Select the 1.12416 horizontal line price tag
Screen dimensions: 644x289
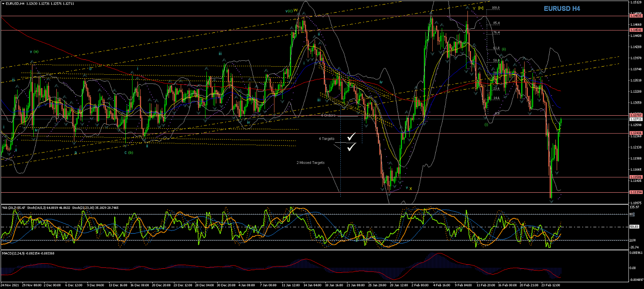635,134
